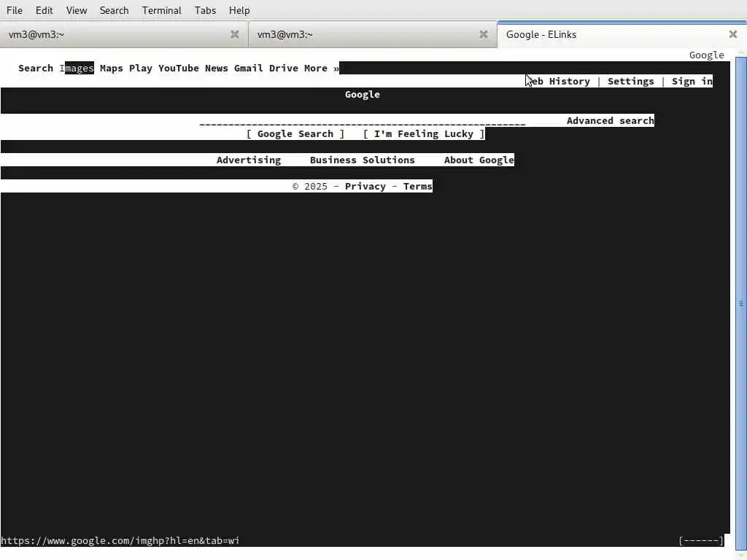Open the File menu
The height and width of the screenshot is (560, 747).
(15, 10)
